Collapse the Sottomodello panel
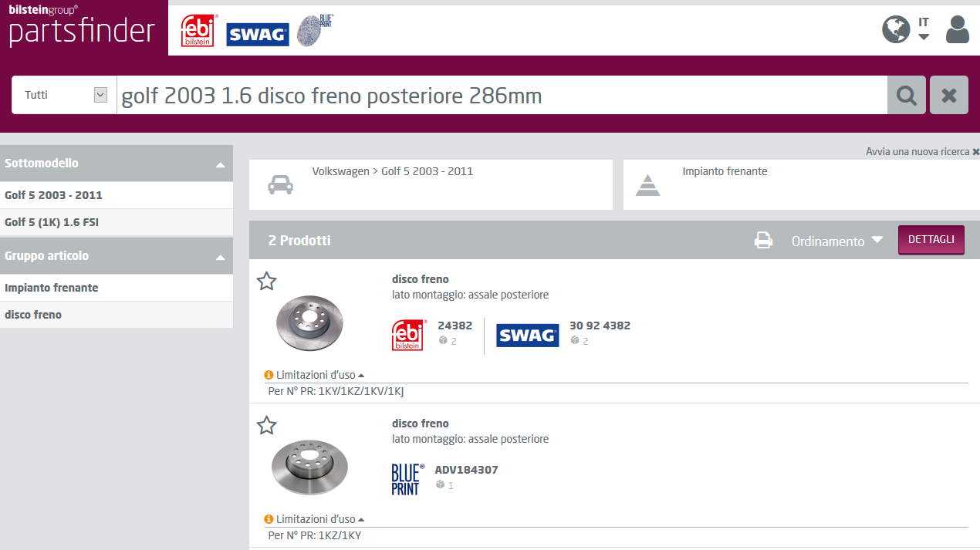The height and width of the screenshot is (550, 980). [x=221, y=164]
